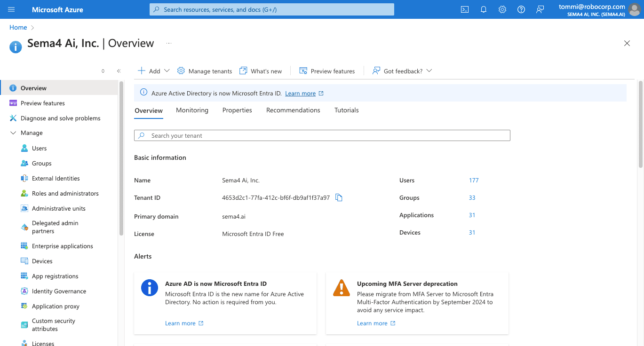
Task: Select Identity Governance in sidebar
Action: click(59, 291)
